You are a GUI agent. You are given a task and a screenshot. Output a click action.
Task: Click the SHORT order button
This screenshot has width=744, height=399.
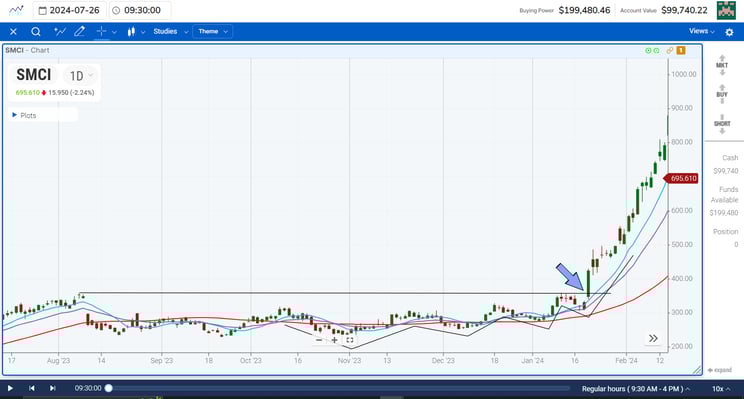coord(722,123)
